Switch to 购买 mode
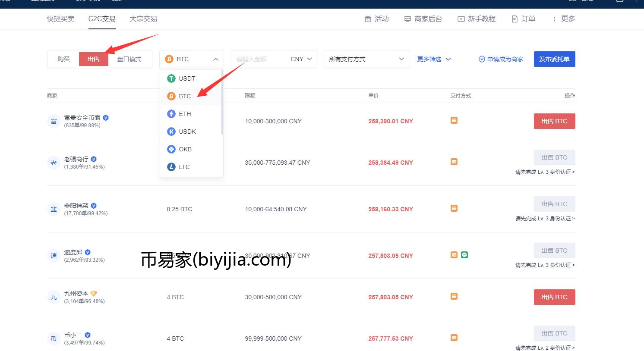 coord(63,59)
